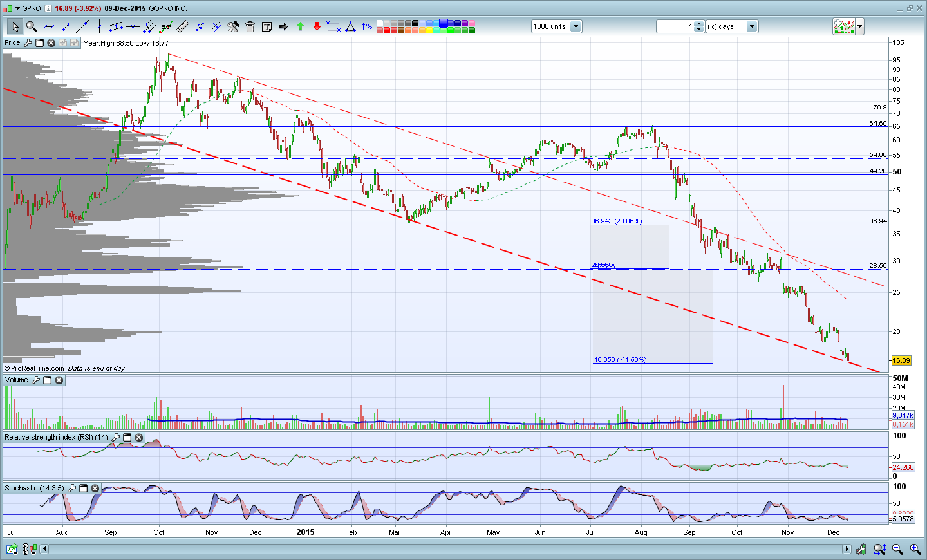Increase the timeframe number stepper
This screenshot has width=927, height=560.
point(700,24)
